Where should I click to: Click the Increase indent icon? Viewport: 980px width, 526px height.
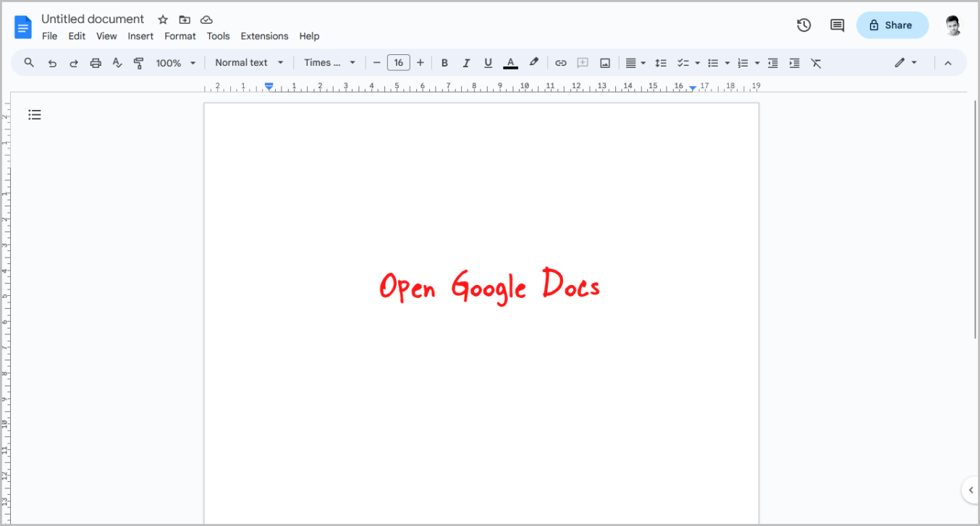[795, 63]
